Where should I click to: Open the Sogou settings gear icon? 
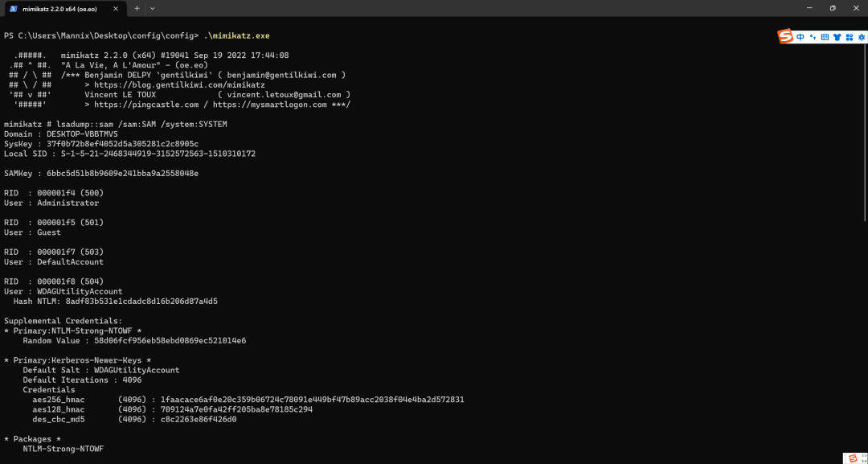click(861, 37)
